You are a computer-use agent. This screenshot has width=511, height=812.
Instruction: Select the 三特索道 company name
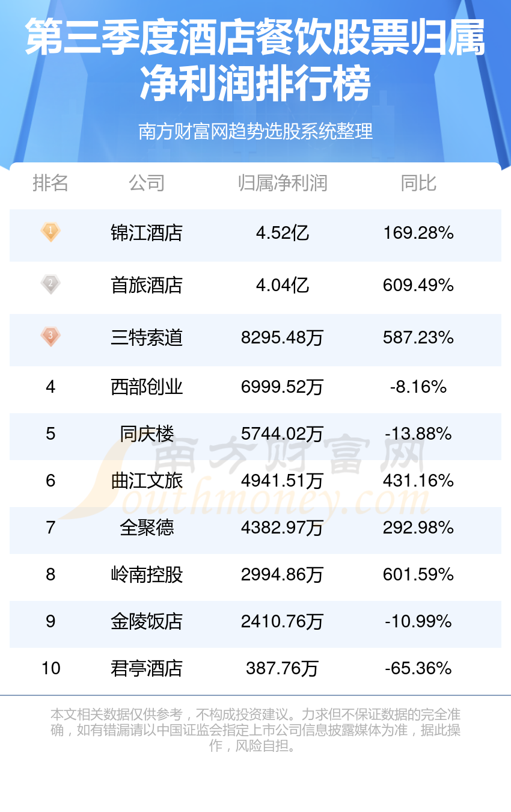coord(147,337)
